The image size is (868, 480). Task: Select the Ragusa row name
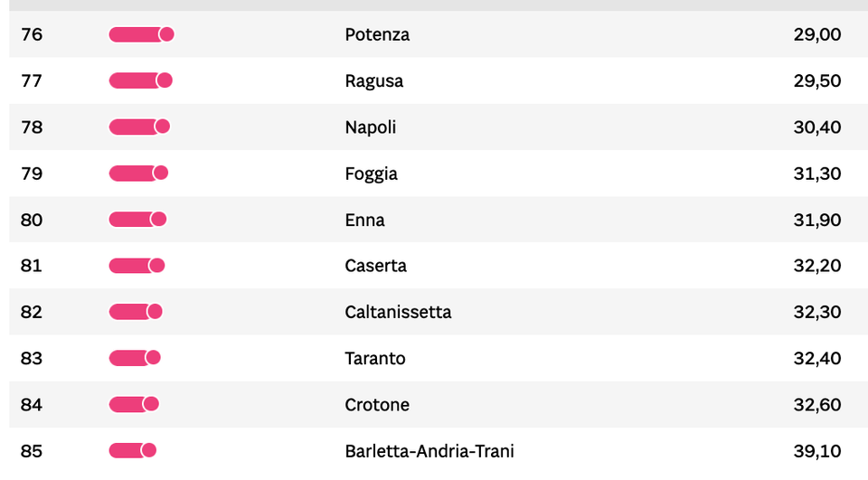click(x=373, y=80)
